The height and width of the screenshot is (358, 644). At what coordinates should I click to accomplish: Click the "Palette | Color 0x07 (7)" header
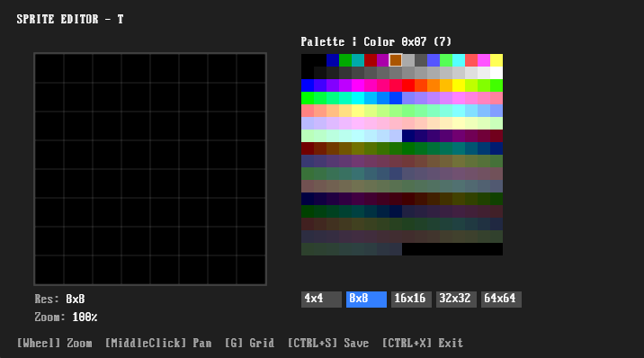tap(376, 41)
